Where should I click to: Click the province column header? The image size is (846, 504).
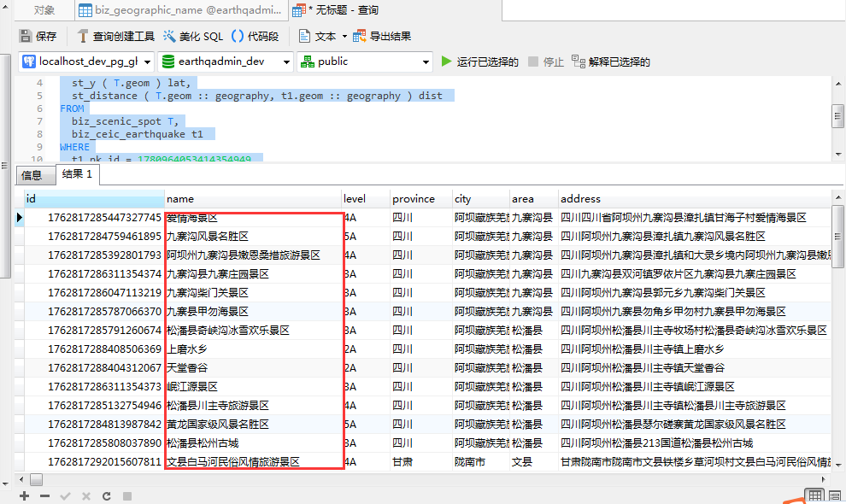(x=421, y=198)
